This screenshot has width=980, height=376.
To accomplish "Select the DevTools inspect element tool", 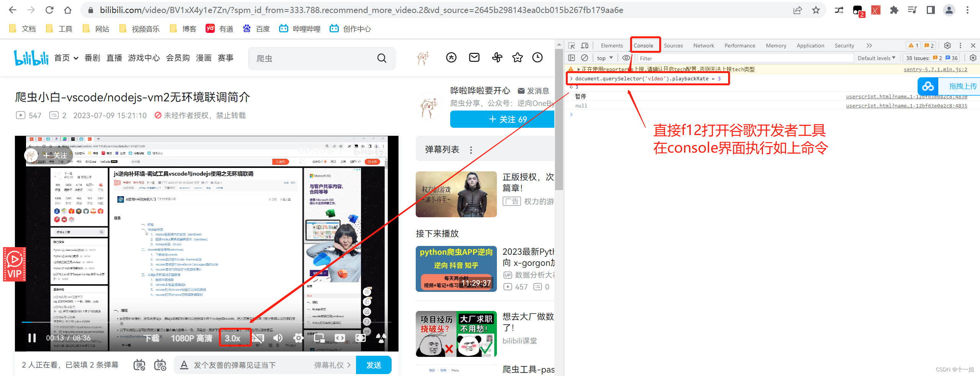I will coord(572,46).
